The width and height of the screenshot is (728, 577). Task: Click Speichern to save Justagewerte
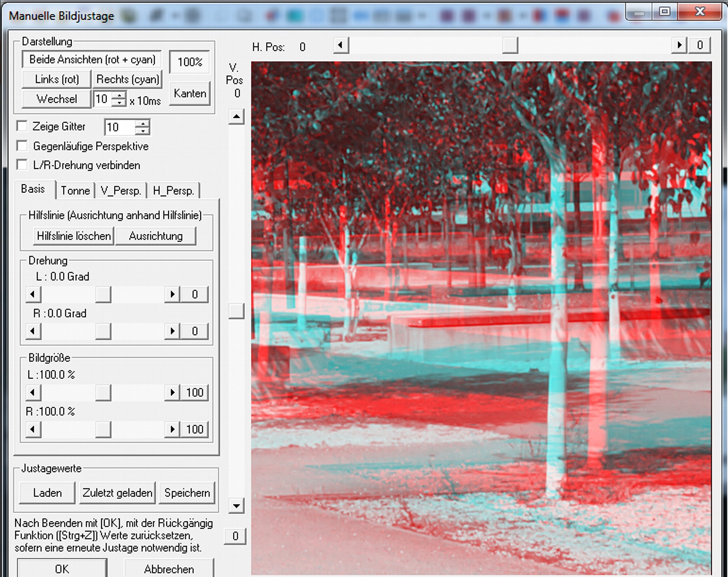click(x=187, y=493)
